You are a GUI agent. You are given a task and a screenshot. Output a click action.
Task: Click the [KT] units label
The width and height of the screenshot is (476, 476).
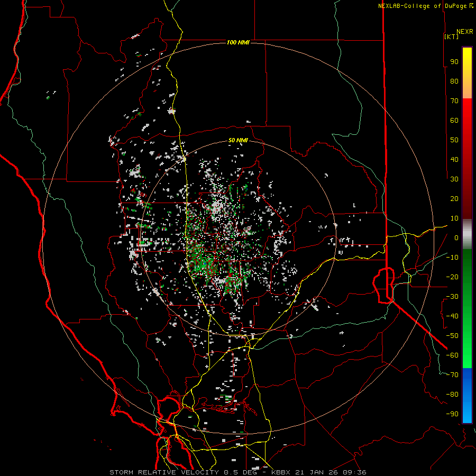click(x=451, y=36)
